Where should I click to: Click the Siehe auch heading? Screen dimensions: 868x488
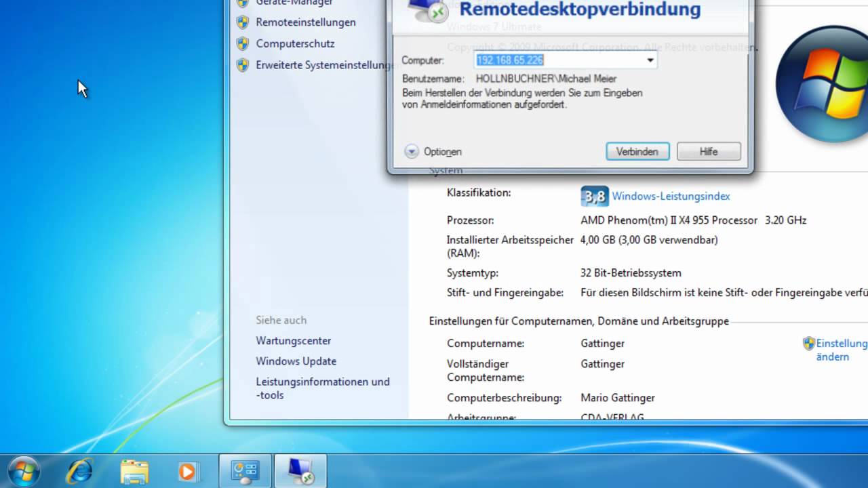pyautogui.click(x=281, y=320)
